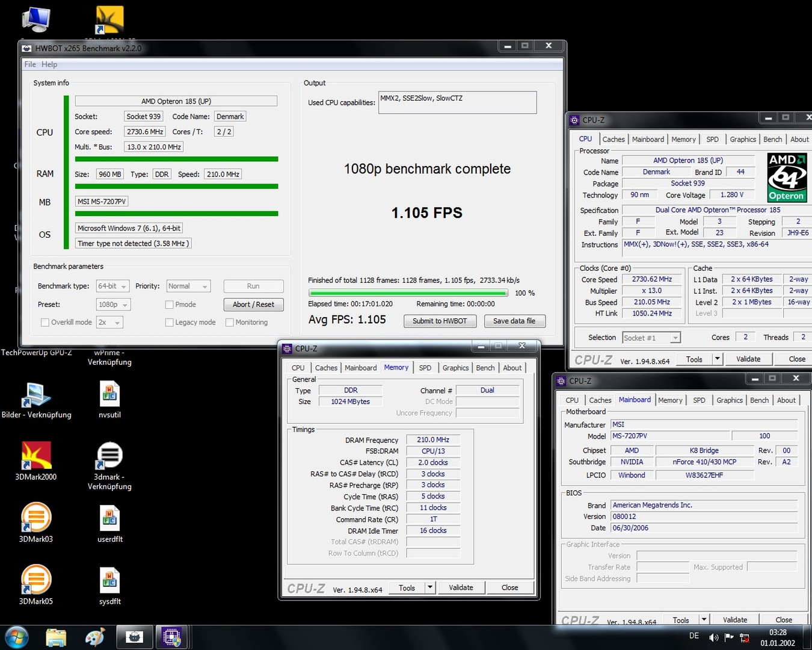Open Windows Explorer from the taskbar
812x650 pixels.
pyautogui.click(x=56, y=637)
